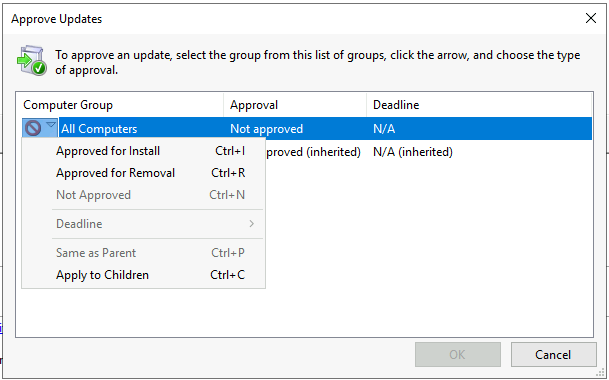Cancel the Approve Updates dialog
Viewport: 609px width, 380px height.
[x=553, y=354]
